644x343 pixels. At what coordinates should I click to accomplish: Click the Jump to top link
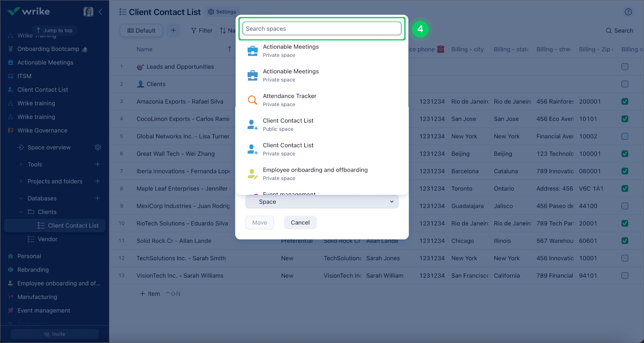[x=54, y=30]
